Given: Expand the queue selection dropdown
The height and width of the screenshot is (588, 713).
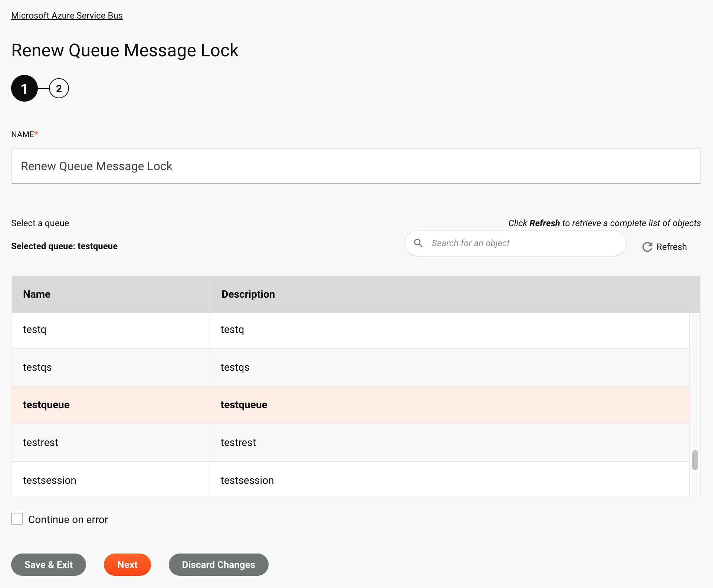Looking at the screenshot, I should click(40, 223).
